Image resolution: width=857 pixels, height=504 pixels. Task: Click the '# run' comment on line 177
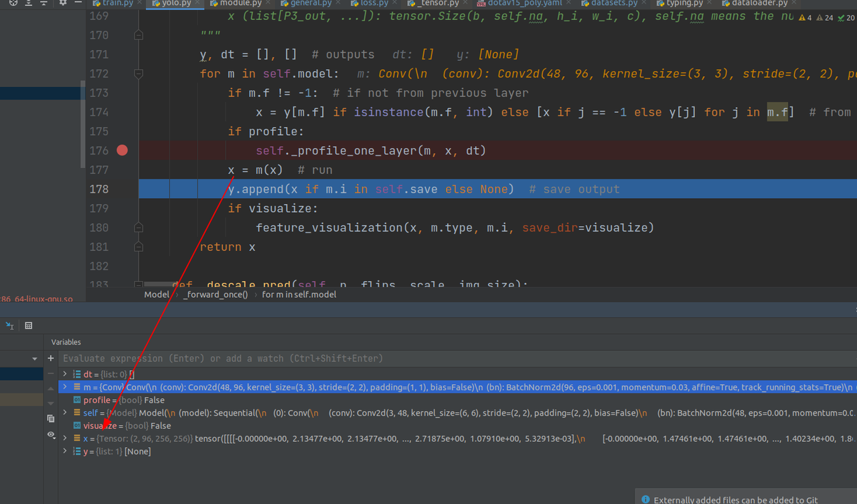pyautogui.click(x=315, y=170)
